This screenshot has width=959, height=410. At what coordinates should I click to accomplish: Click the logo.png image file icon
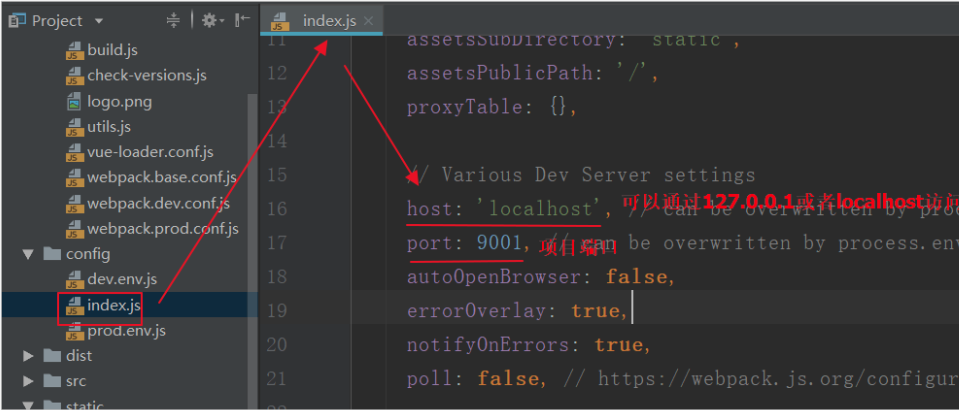[x=74, y=101]
